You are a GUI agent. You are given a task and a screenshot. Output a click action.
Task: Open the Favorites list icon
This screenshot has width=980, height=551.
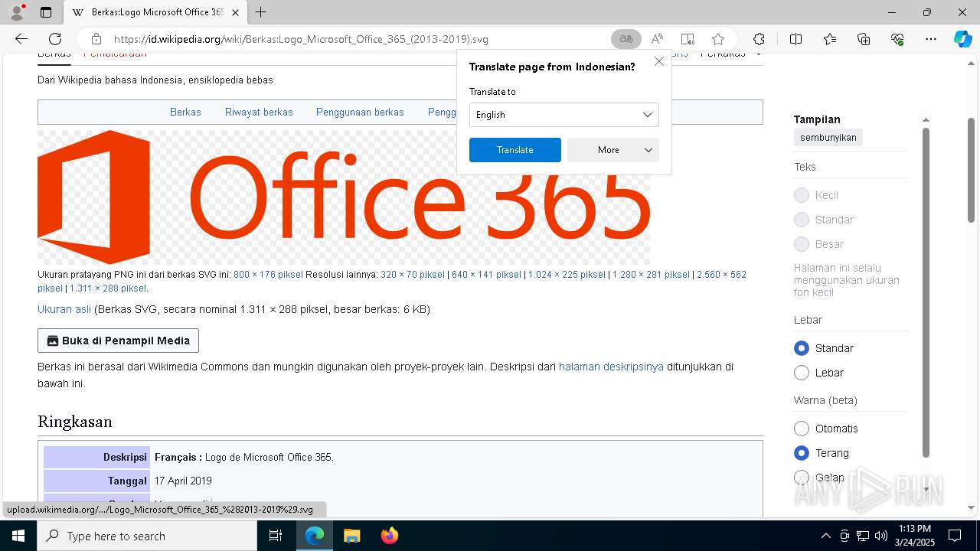tap(830, 39)
